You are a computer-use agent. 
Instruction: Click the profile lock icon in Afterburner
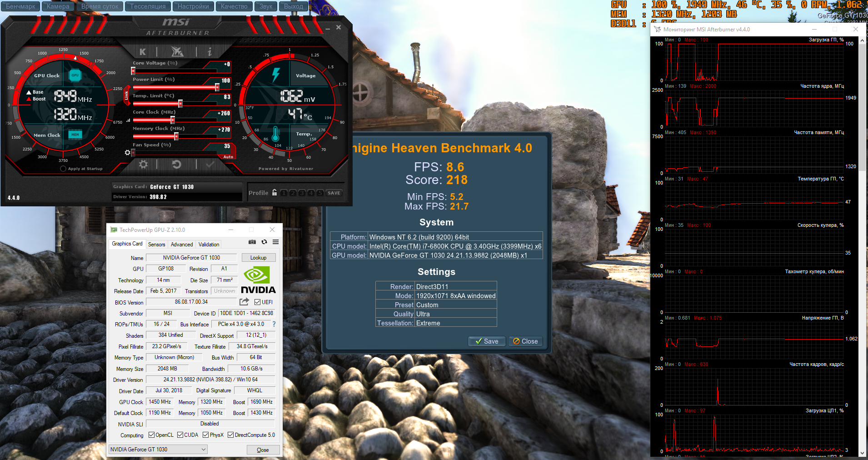point(274,193)
